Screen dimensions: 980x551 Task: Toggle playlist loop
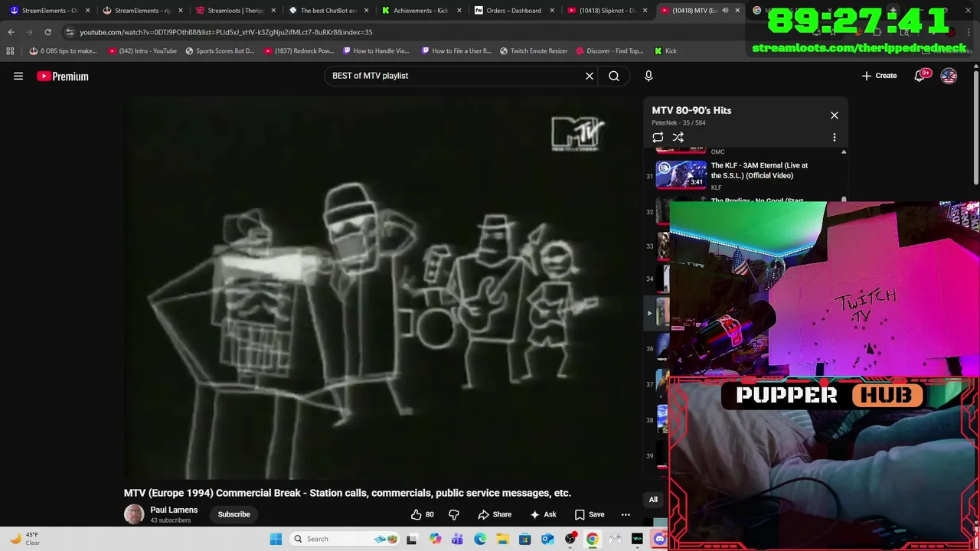click(x=658, y=138)
